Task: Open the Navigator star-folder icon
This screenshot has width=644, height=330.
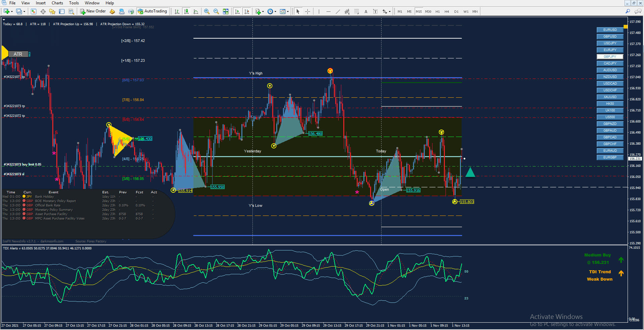Action: point(52,11)
